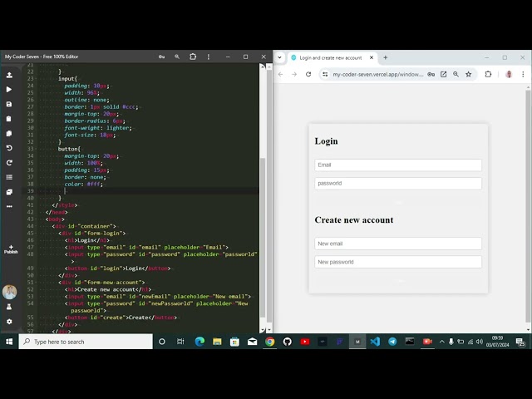Click the Redo arrow in editor sidebar

pyautogui.click(x=9, y=163)
